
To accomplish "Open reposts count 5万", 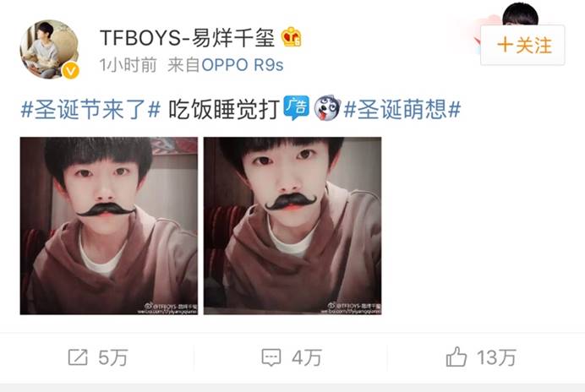I will coord(113,357).
